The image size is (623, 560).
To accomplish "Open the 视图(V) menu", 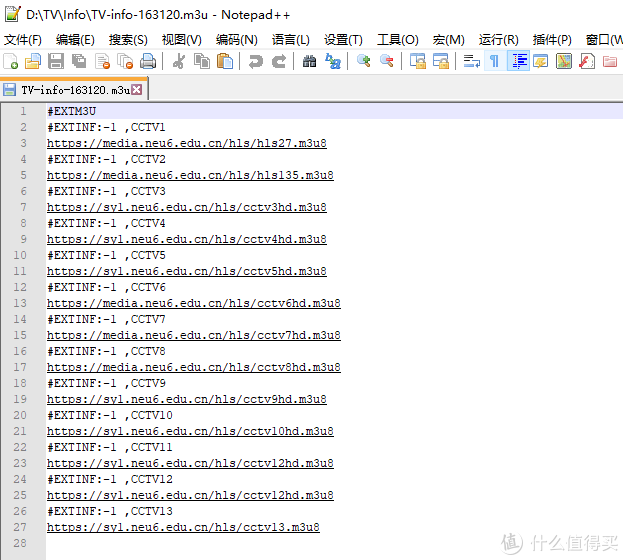I will (182, 40).
